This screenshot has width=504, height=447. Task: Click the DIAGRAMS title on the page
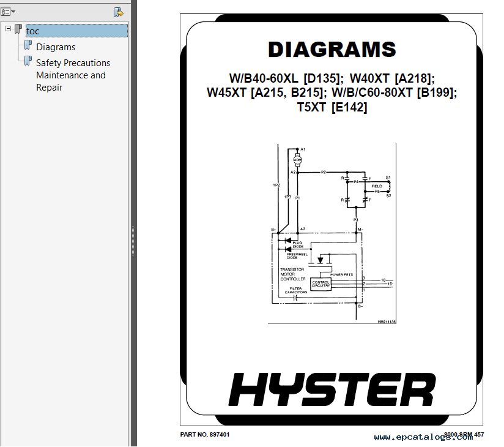tap(332, 50)
